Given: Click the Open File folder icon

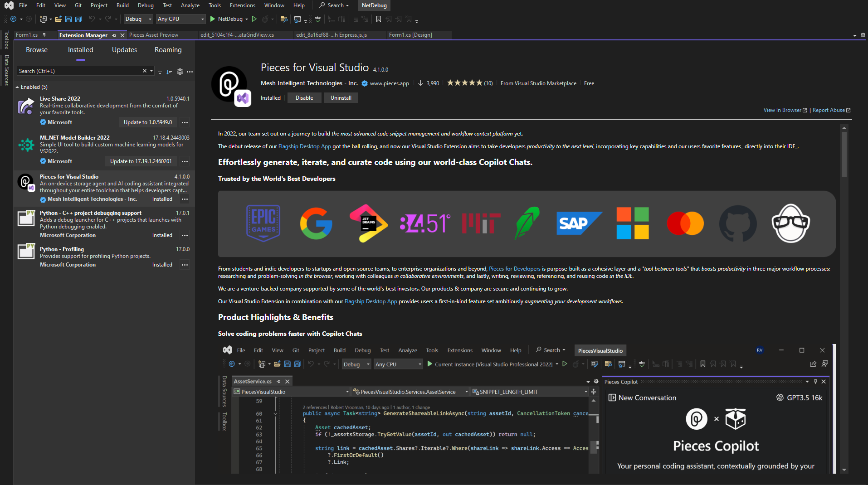Looking at the screenshot, I should 59,19.
